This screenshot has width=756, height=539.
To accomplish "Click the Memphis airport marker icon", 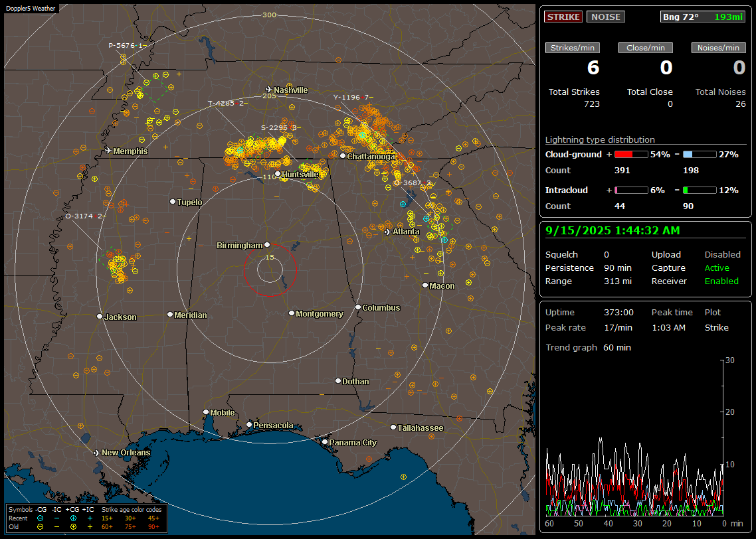I will (x=108, y=151).
